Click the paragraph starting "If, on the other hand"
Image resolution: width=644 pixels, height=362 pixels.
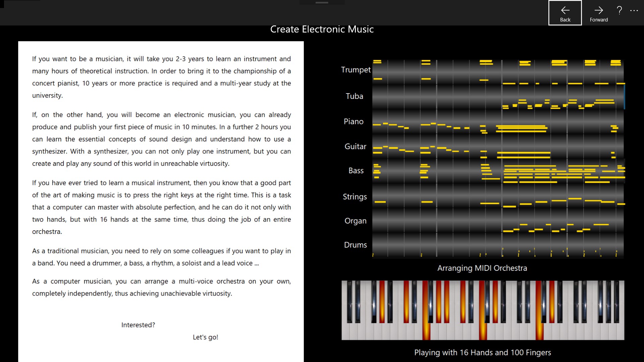161,139
